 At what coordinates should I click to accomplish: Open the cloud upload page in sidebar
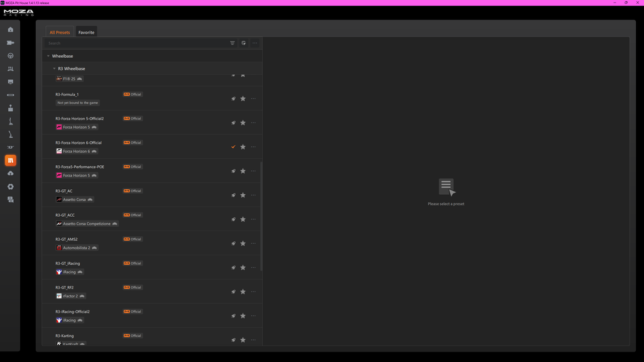click(11, 173)
